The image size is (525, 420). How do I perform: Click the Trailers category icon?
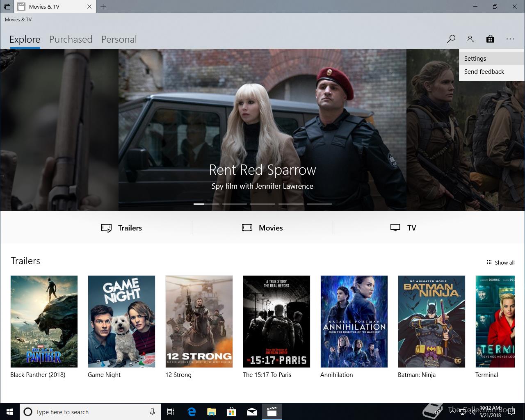pyautogui.click(x=106, y=228)
